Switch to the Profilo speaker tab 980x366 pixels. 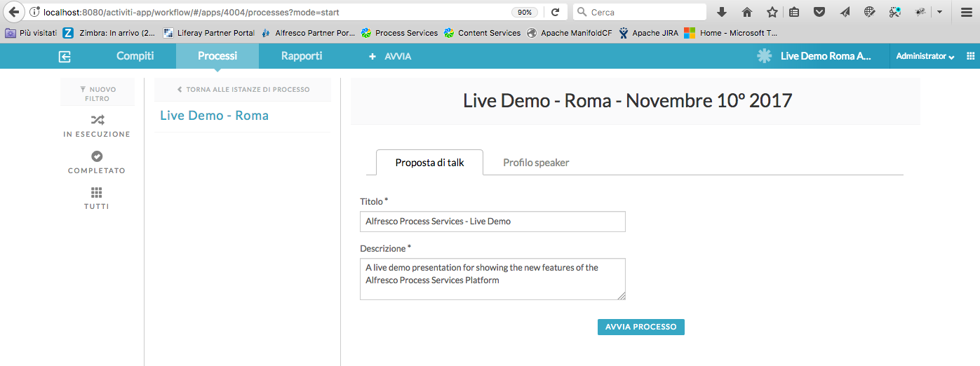[536, 163]
